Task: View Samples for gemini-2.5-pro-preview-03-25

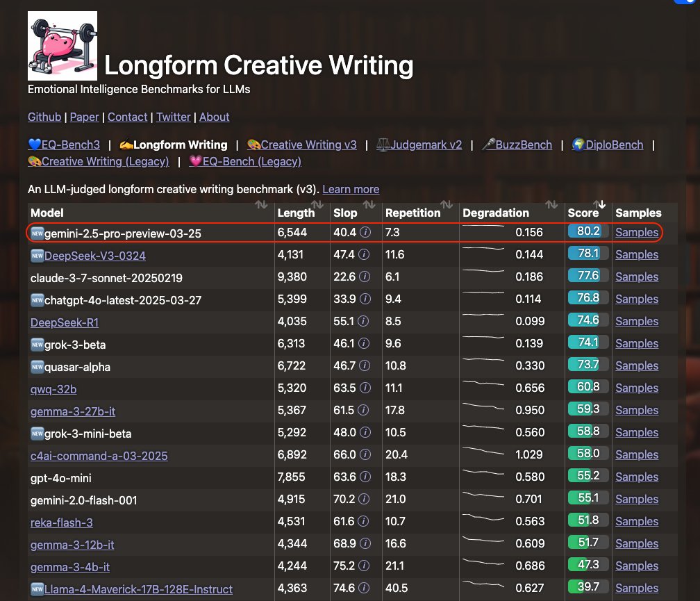Action: coord(637,232)
